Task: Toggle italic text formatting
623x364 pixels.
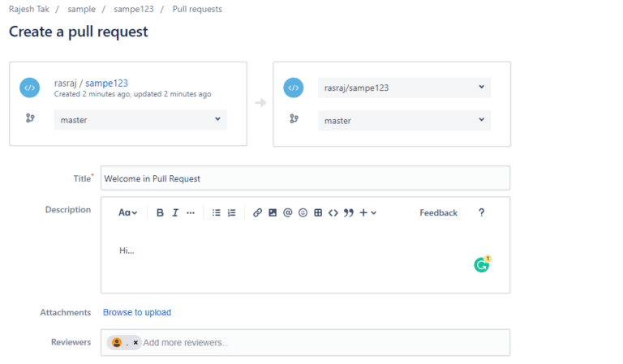Action: (x=175, y=212)
